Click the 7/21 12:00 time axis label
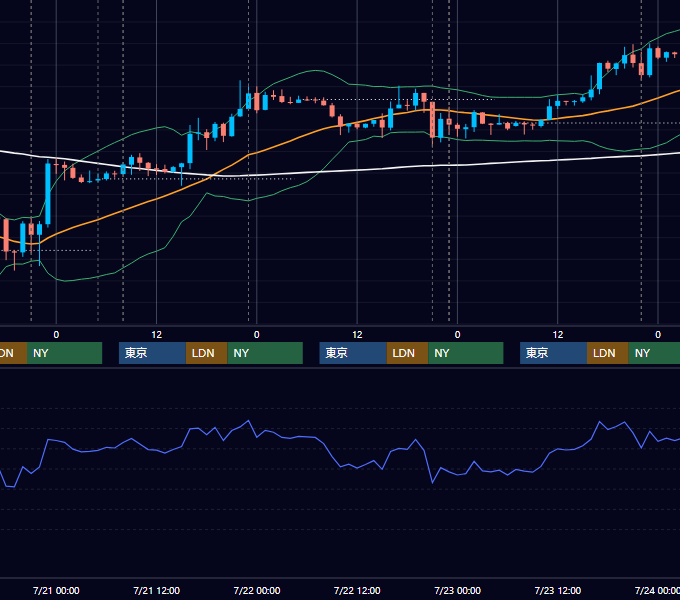Viewport: 680px width, 600px height. point(157,590)
